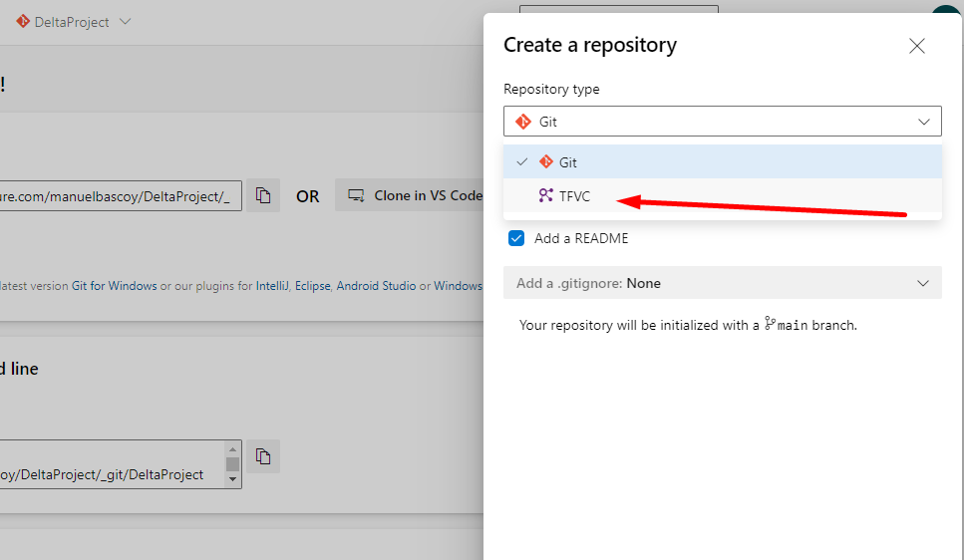The height and width of the screenshot is (560, 964).
Task: Open the DeltaProject repository picker chevron
Action: point(125,22)
